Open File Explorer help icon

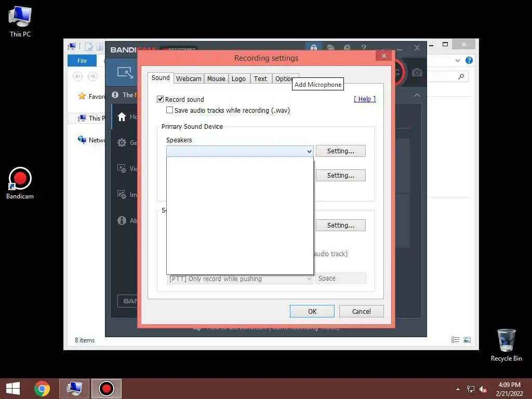(469, 60)
